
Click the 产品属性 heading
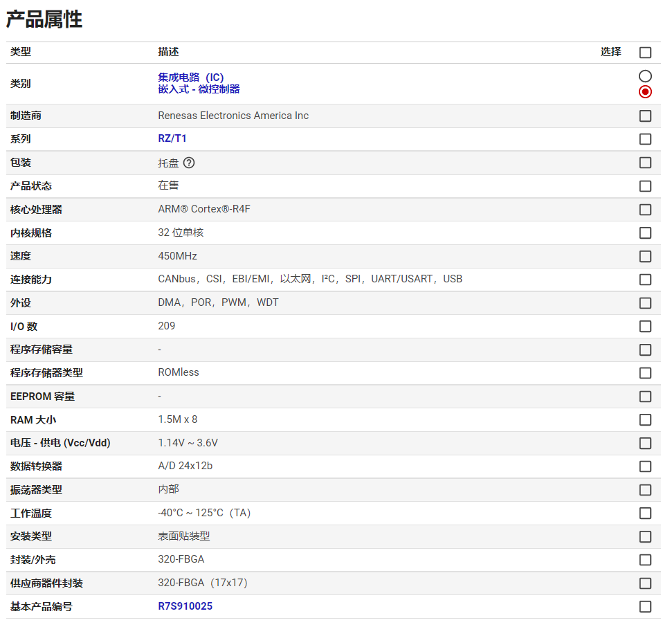[44, 19]
